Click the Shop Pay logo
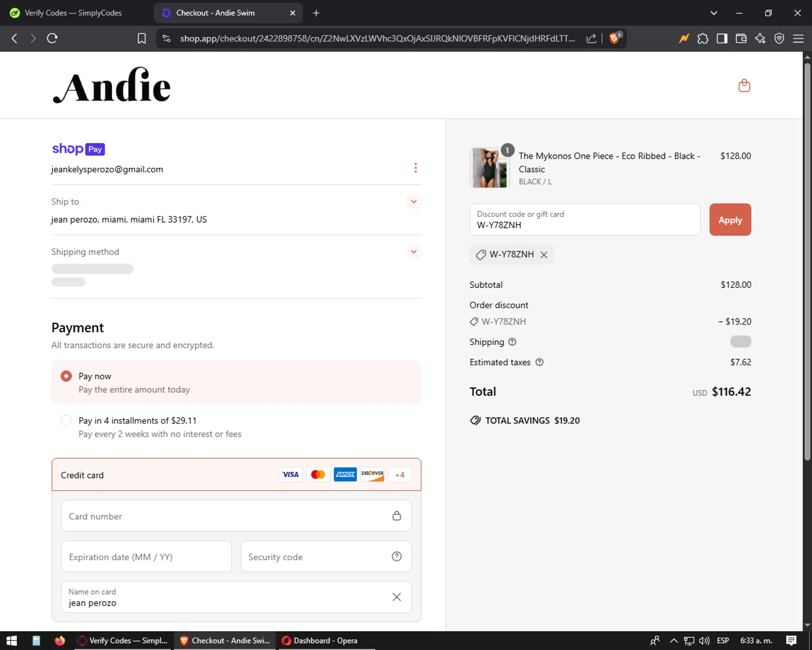The width and height of the screenshot is (812, 650). coord(78,149)
